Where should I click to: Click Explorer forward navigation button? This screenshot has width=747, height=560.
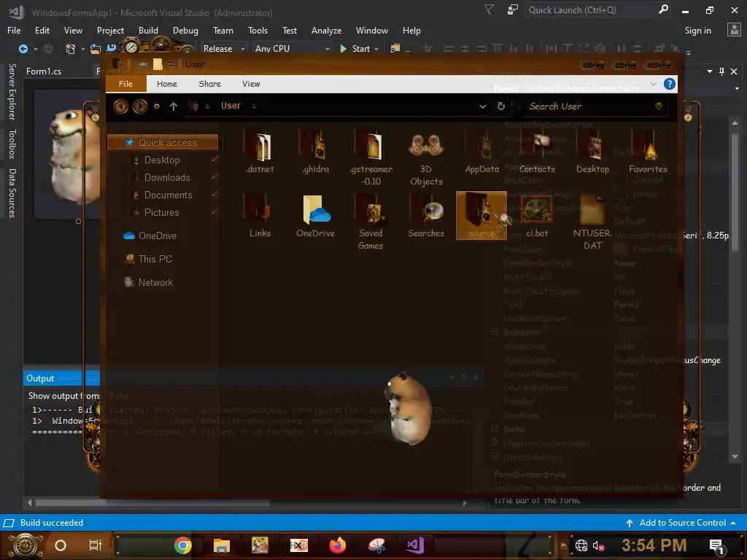139,106
